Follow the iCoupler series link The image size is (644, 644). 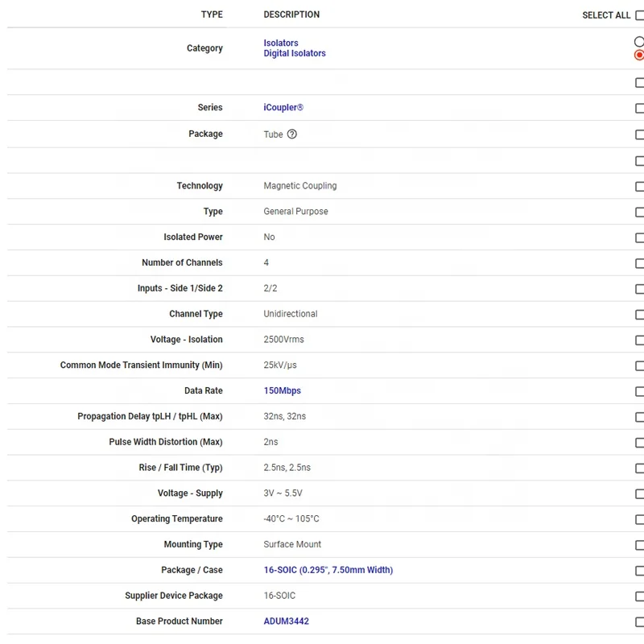[x=283, y=108]
